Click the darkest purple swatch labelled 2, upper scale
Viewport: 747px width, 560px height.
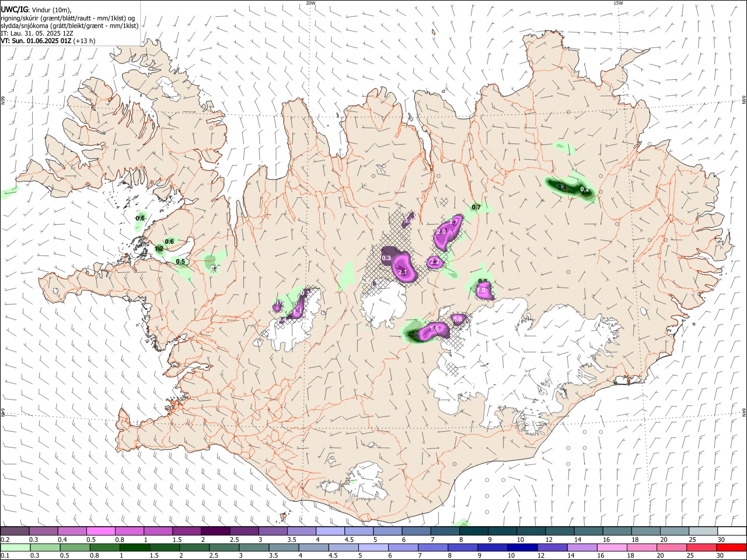pos(215,531)
